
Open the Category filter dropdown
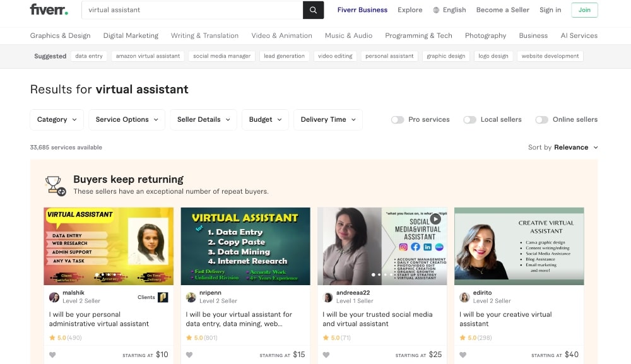[56, 119]
